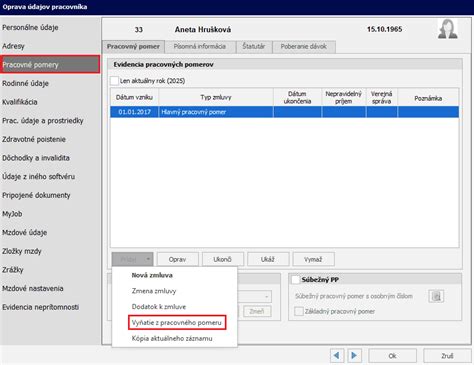
Task: Click Verejná správa column header
Action: tap(382, 97)
